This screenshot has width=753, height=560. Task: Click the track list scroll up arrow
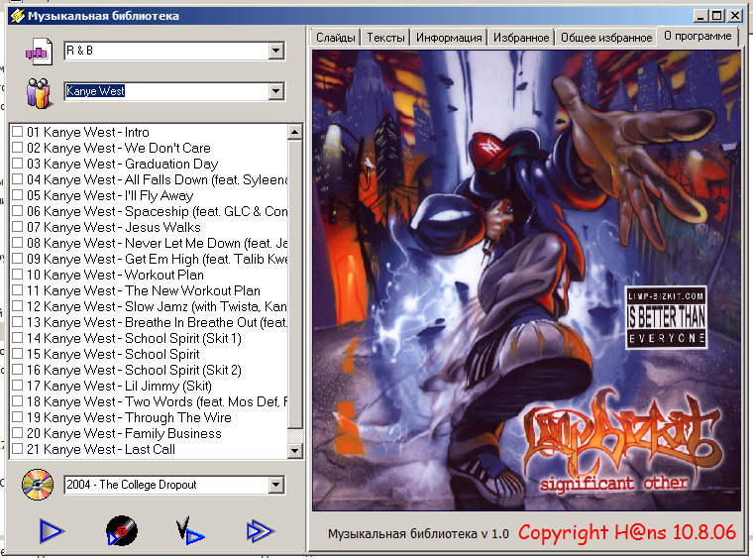(x=295, y=132)
